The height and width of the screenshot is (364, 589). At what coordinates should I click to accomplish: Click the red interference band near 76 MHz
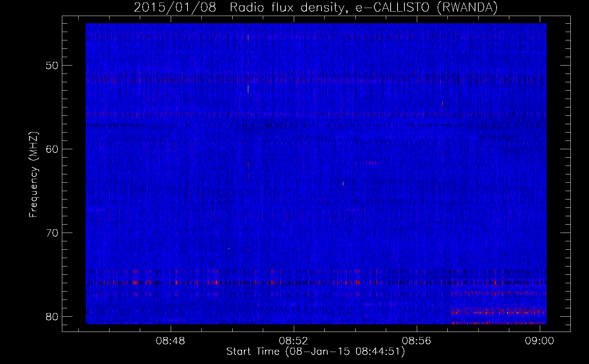coord(316,282)
